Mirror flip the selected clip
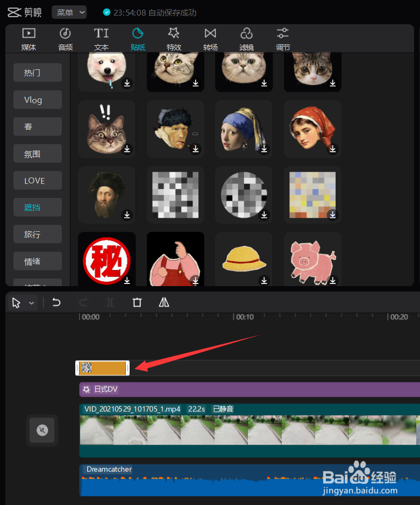The image size is (420, 505). [164, 302]
